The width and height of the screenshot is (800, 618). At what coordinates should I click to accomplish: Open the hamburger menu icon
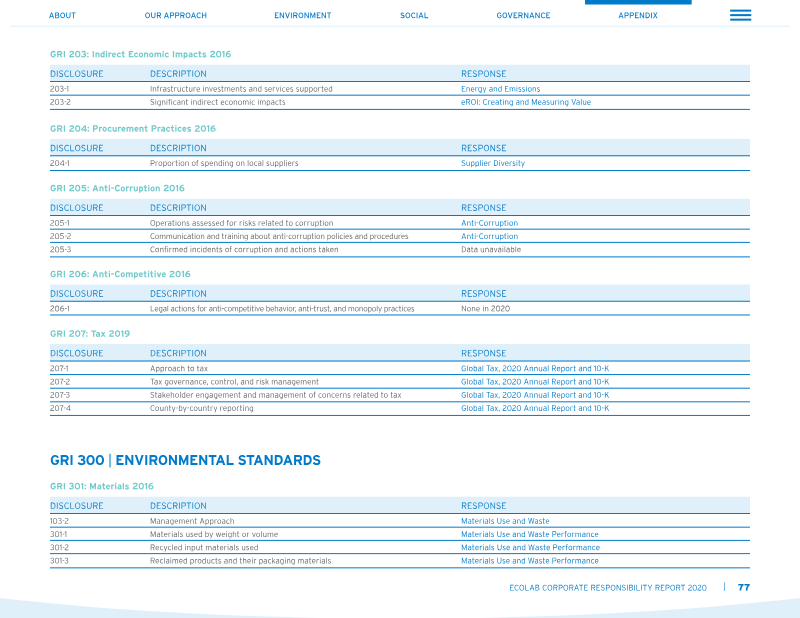[740, 15]
